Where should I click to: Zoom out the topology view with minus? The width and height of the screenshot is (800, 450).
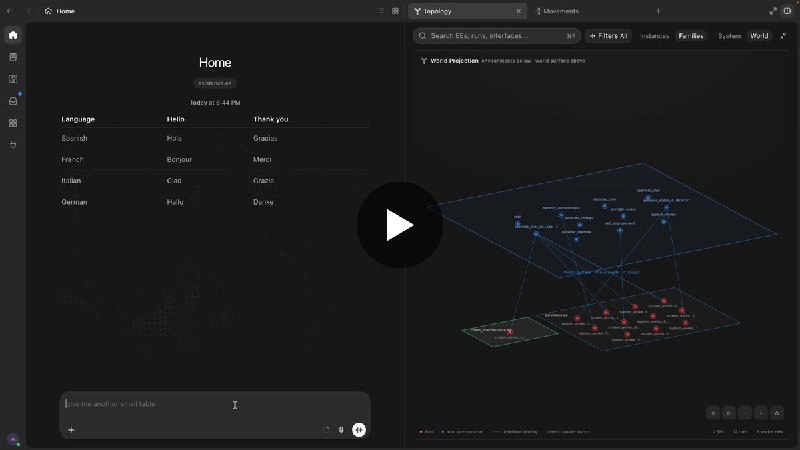[745, 413]
